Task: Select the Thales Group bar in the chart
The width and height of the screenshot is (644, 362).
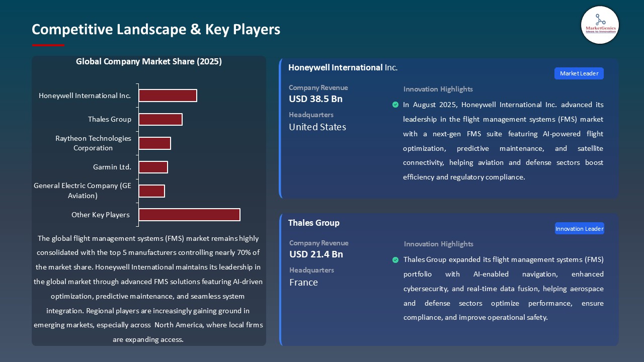Action: [160, 119]
